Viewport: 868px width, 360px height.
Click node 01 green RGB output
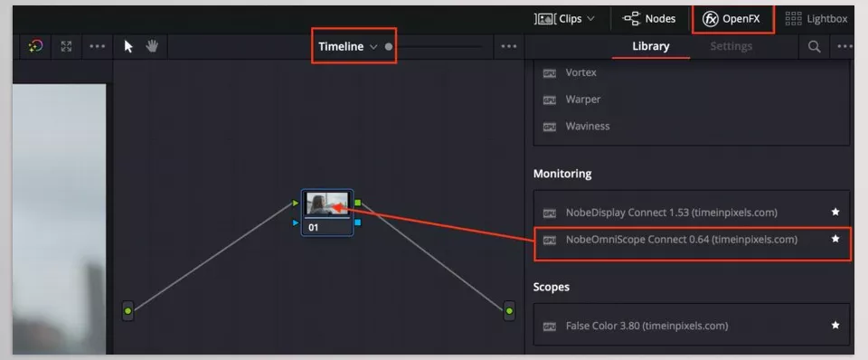pos(358,204)
